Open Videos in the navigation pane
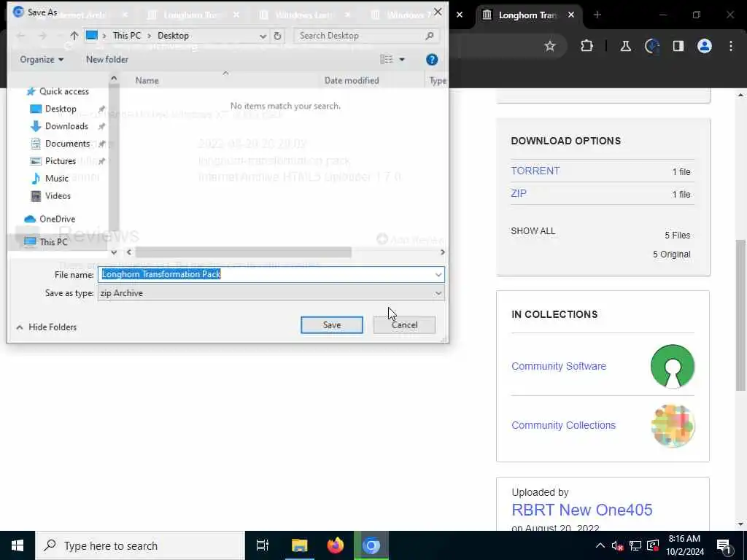This screenshot has height=560, width=747. point(58,195)
